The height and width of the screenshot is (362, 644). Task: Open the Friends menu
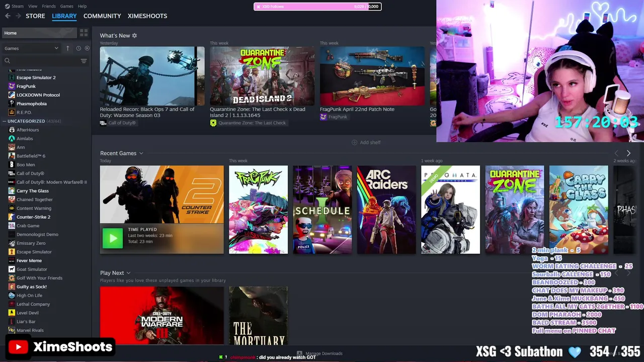click(49, 6)
